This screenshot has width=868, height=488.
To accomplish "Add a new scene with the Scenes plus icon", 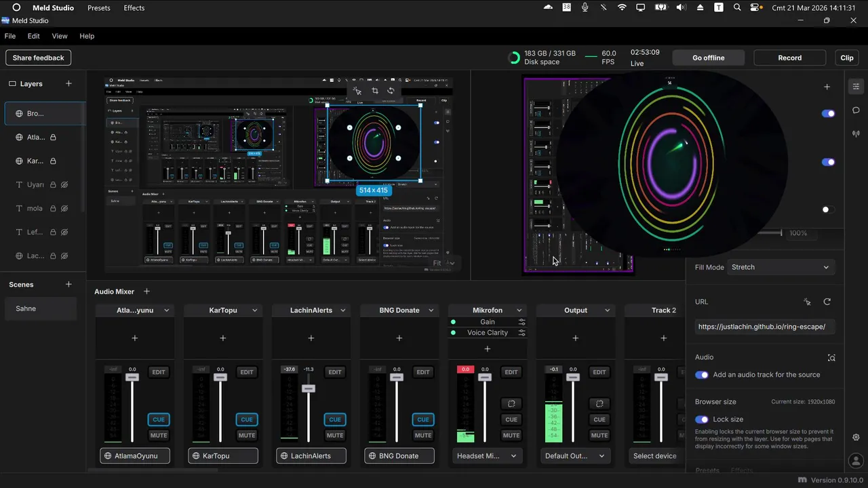I will [x=68, y=284].
